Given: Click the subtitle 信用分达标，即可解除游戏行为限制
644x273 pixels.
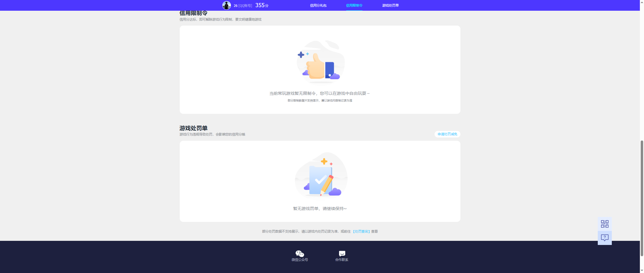Looking at the screenshot, I should (206, 20).
